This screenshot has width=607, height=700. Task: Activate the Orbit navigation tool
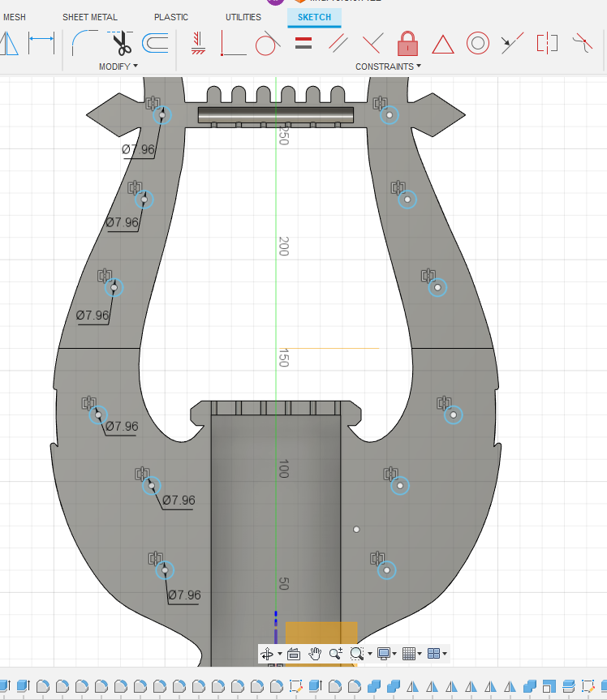point(267,654)
